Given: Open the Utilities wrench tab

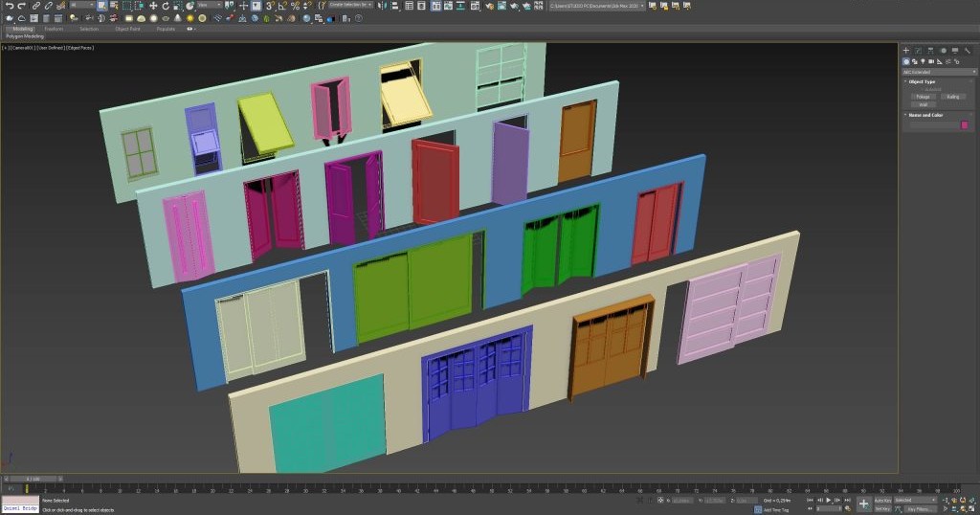Looking at the screenshot, I should (x=968, y=51).
